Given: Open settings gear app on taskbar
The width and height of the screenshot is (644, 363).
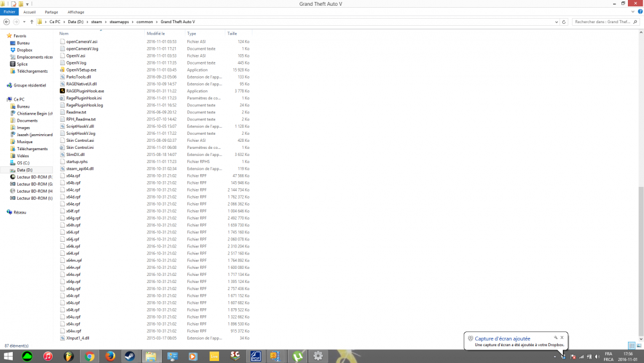Looking at the screenshot, I should [318, 356].
